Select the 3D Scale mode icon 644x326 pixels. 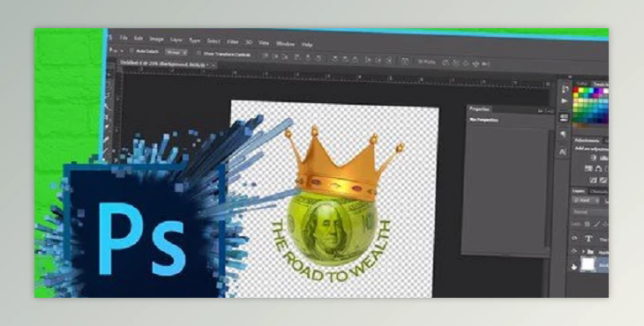click(485, 64)
